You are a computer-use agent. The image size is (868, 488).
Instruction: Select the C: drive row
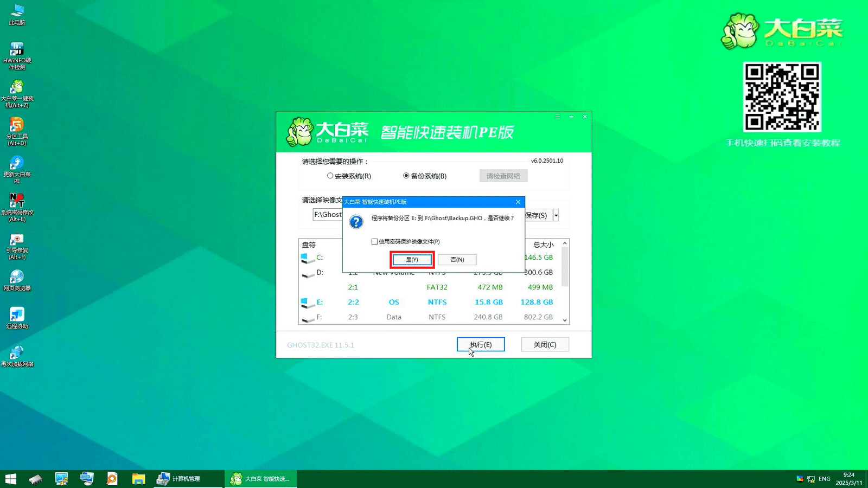point(321,258)
